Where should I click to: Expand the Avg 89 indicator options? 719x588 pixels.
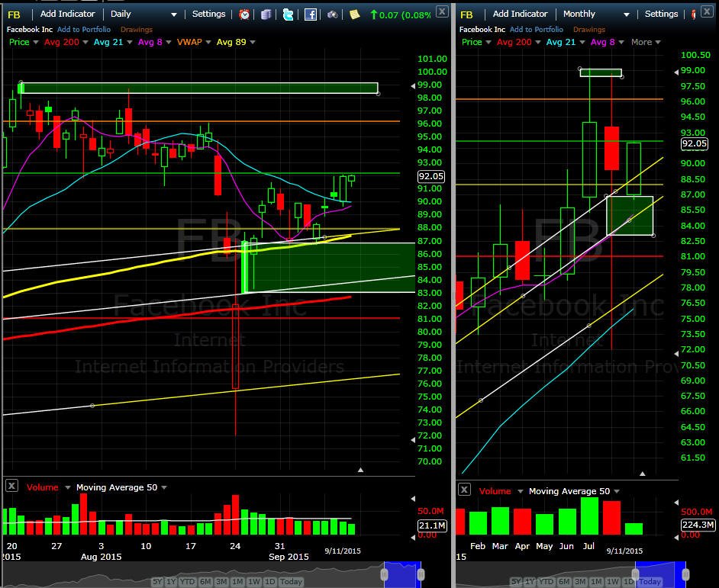pos(252,42)
